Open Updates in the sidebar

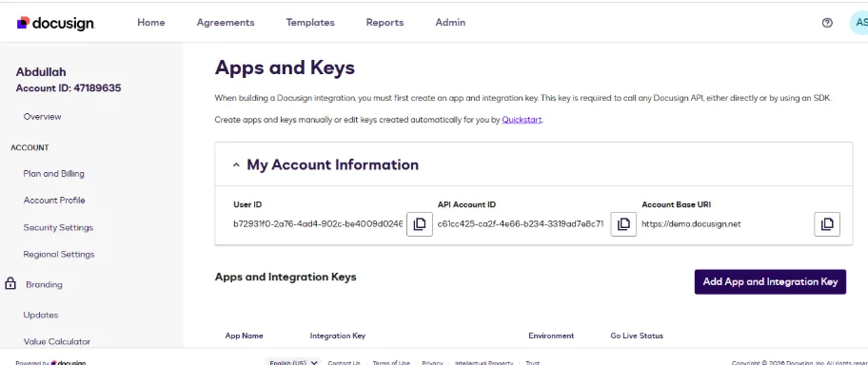pyautogui.click(x=40, y=315)
